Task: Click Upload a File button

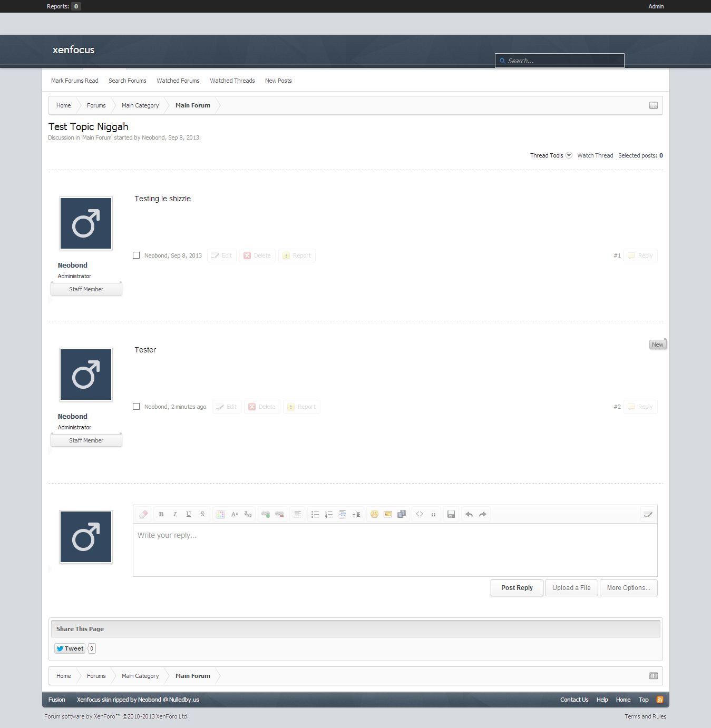Action: tap(571, 588)
